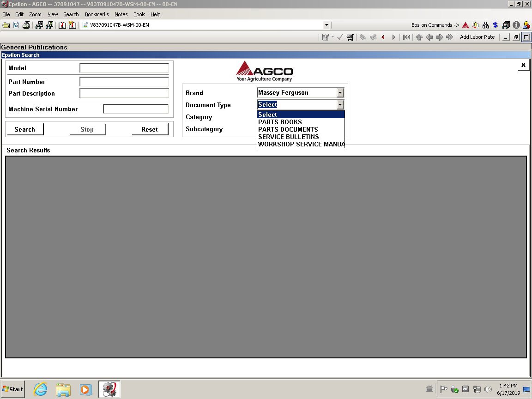Click the red AGCO triangle command icon
This screenshot has height=399, width=532.
click(x=465, y=25)
